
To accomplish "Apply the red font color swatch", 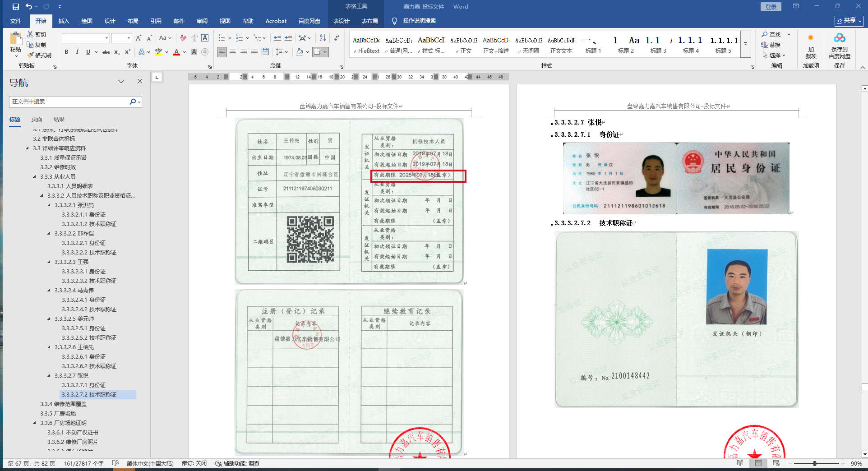I will click(x=176, y=52).
